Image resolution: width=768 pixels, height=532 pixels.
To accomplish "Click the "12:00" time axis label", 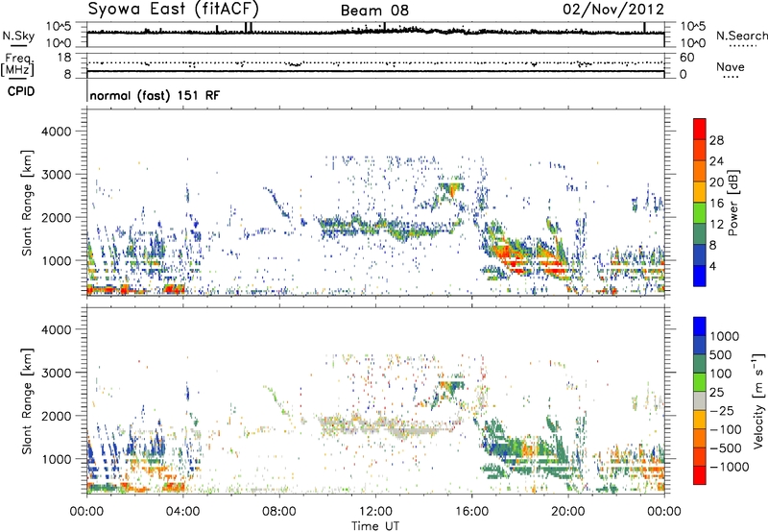I will point(375,512).
